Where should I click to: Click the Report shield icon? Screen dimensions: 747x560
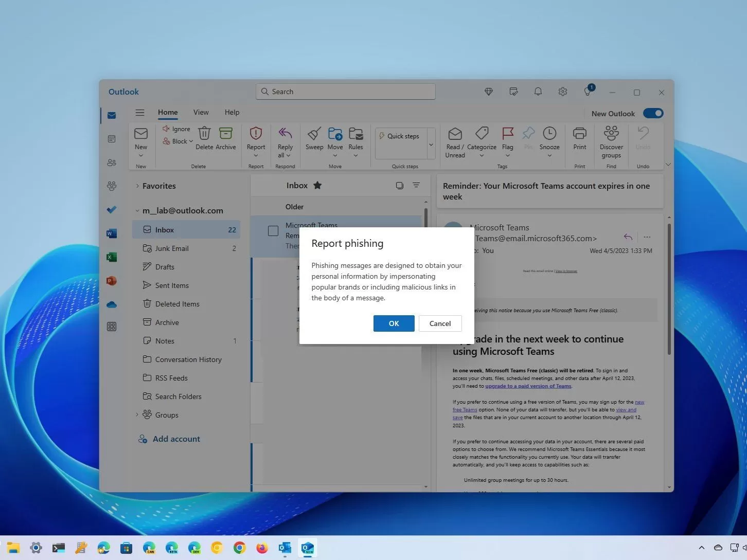256,133
